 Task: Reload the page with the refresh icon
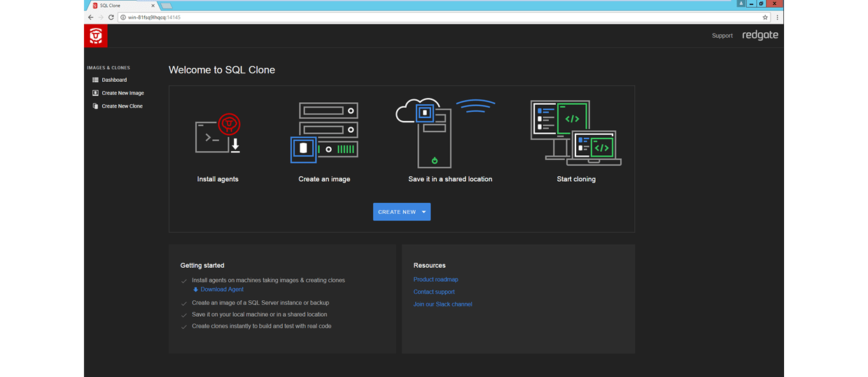click(x=111, y=17)
